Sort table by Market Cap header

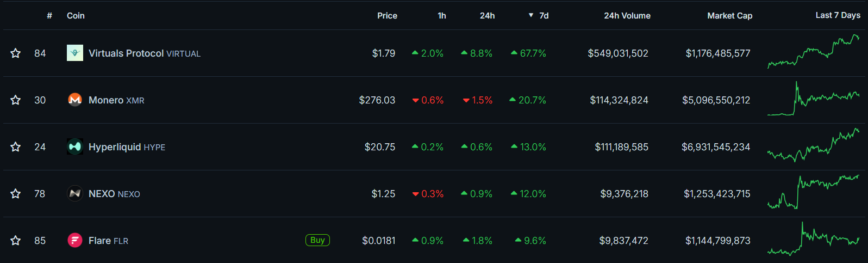(x=729, y=16)
